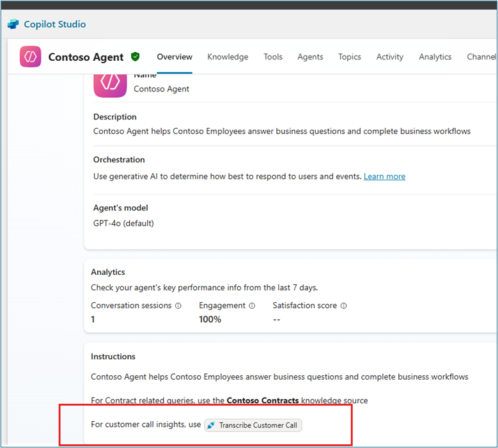
Task: Open the Copilot Studio home title link
Action: click(x=54, y=24)
